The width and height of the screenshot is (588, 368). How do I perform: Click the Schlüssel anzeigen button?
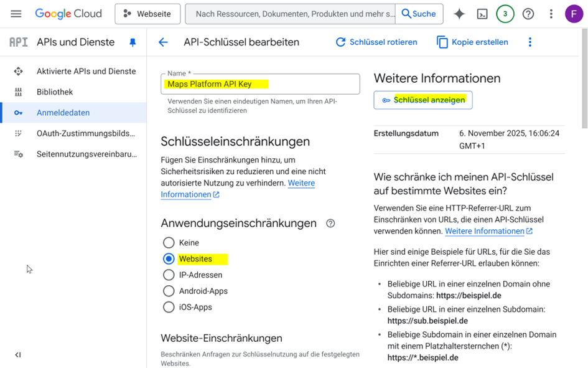pos(423,100)
